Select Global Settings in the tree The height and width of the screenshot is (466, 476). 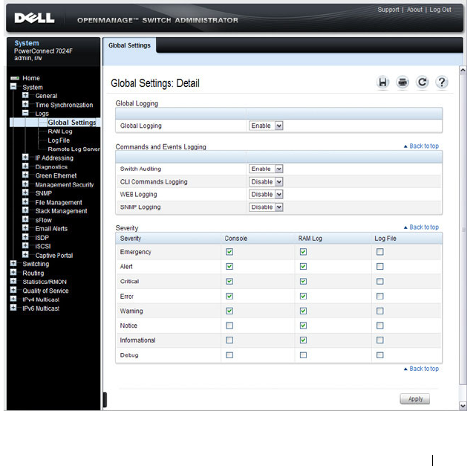coord(72,123)
